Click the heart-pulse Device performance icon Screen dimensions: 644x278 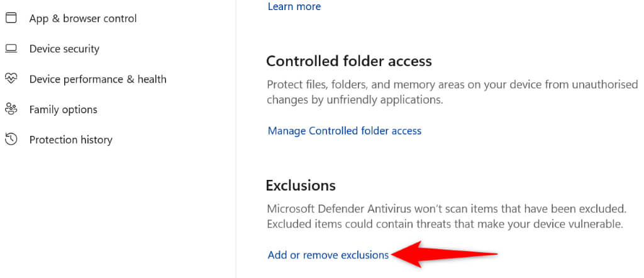[x=11, y=79]
